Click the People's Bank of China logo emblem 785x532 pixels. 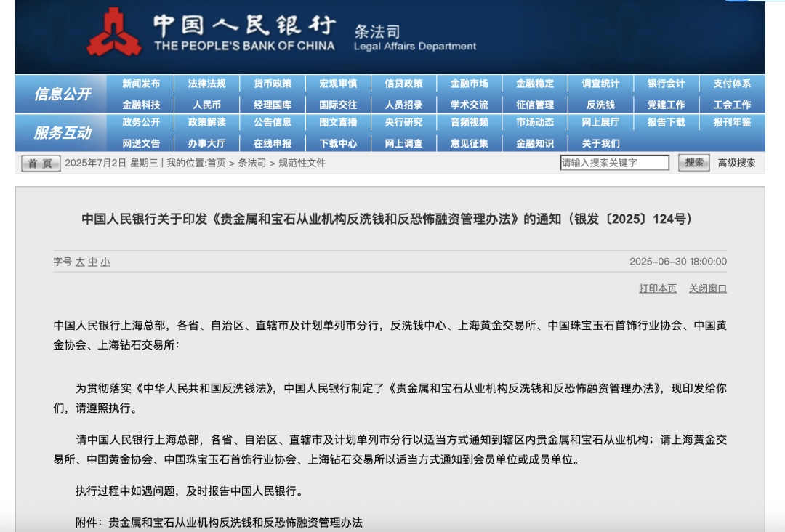(x=114, y=33)
